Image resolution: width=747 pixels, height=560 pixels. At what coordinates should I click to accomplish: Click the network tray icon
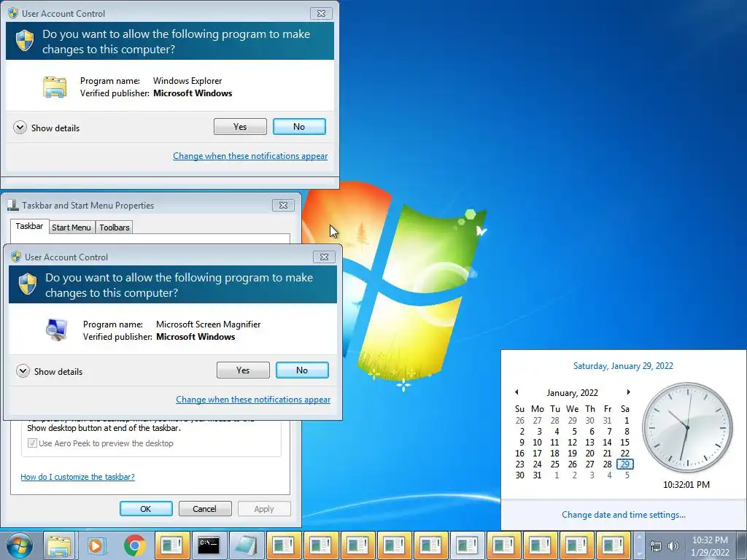(656, 546)
